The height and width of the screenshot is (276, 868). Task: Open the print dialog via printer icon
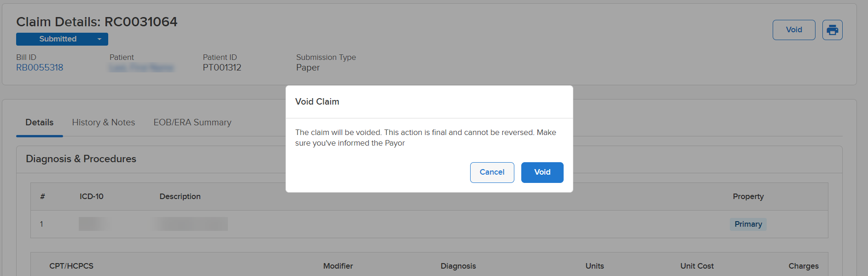point(832,29)
